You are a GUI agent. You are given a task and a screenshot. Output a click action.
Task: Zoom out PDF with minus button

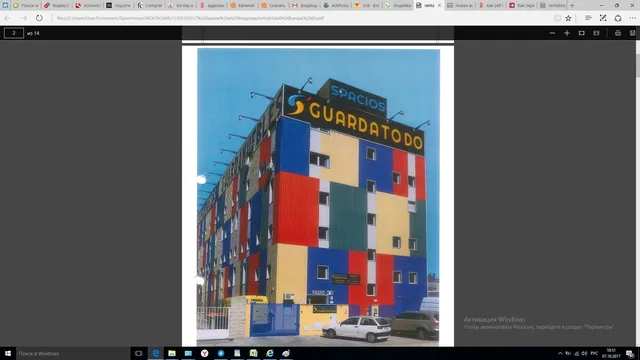pyautogui.click(x=552, y=33)
